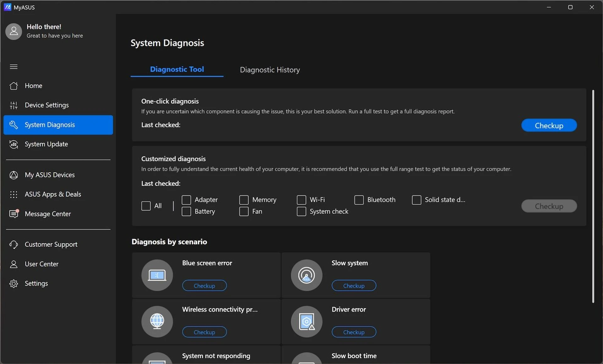Click the Wireless connectivity globe icon
The height and width of the screenshot is (364, 603).
tap(157, 321)
